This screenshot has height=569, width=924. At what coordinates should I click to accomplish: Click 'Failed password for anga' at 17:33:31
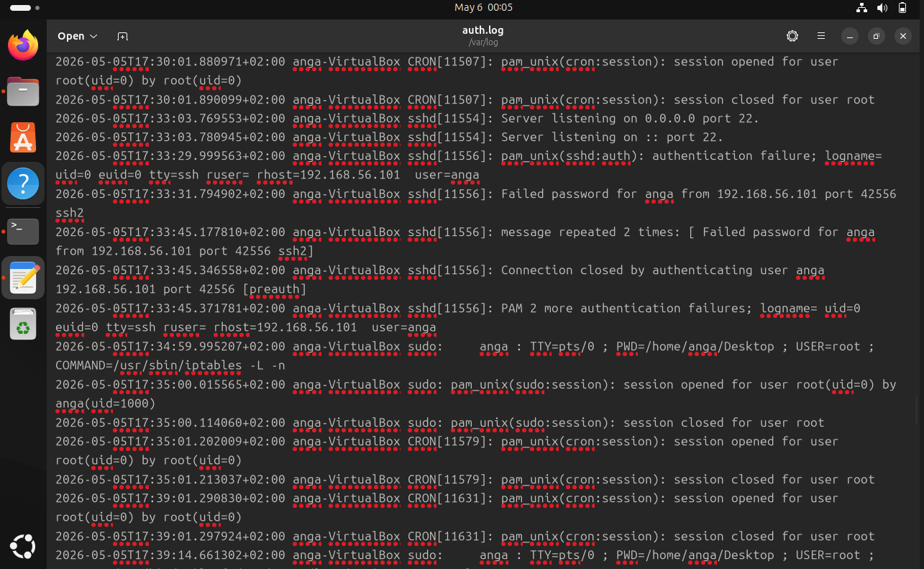pyautogui.click(x=587, y=194)
